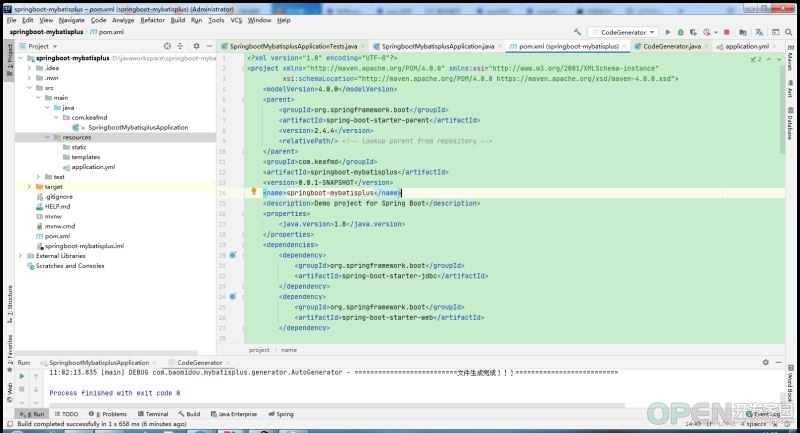Collapse the src folder arrow

(29, 88)
